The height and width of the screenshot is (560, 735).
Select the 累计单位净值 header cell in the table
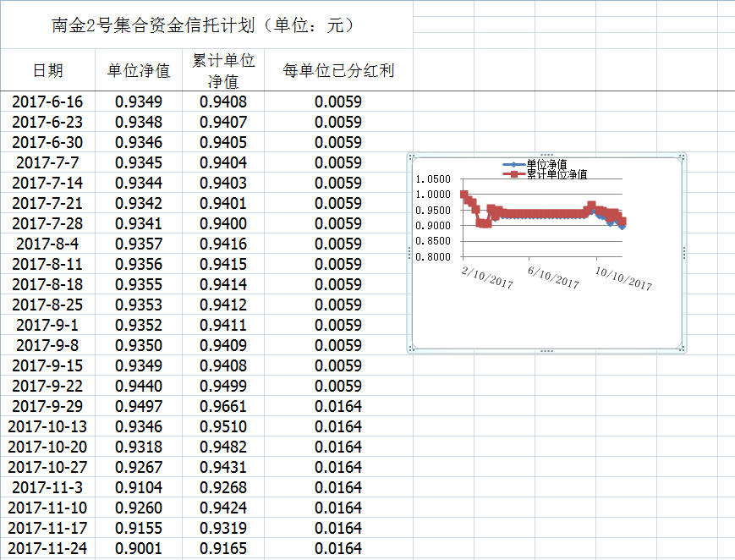223,70
